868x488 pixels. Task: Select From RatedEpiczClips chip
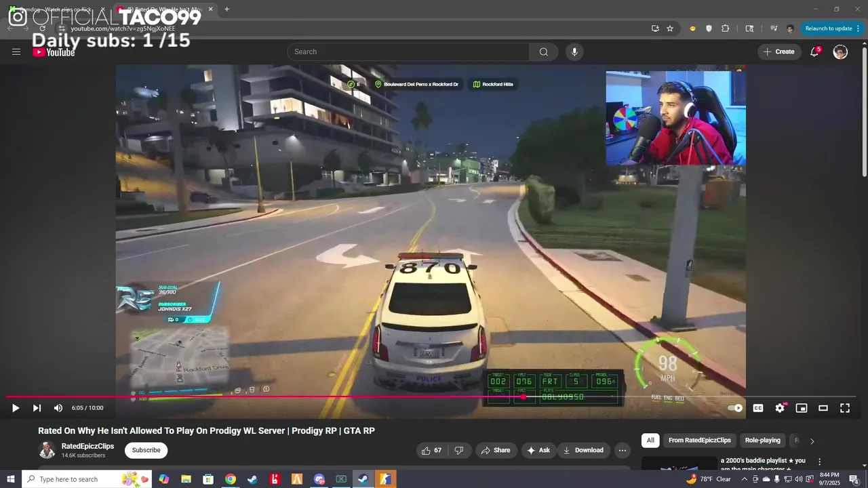coord(700,441)
